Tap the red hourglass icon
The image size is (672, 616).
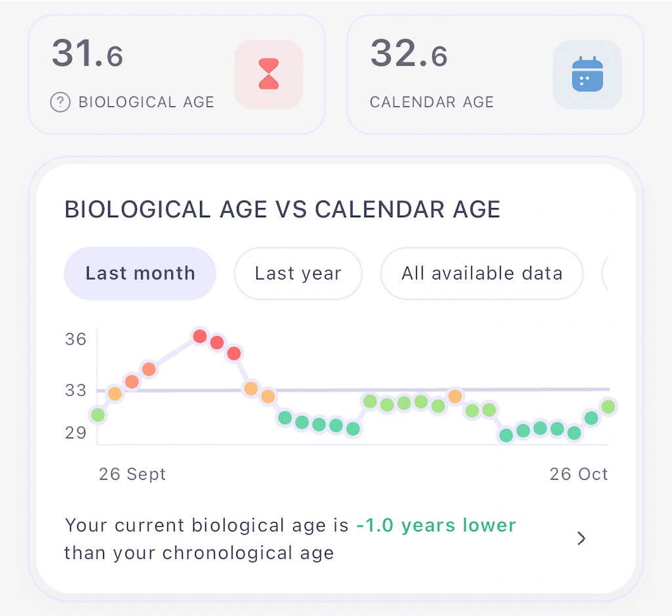(x=268, y=74)
